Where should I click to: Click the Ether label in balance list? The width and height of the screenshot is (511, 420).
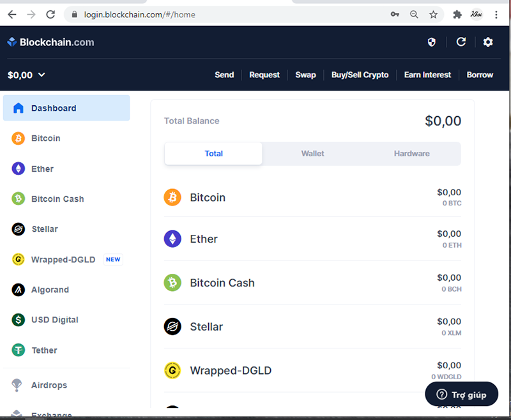204,239
